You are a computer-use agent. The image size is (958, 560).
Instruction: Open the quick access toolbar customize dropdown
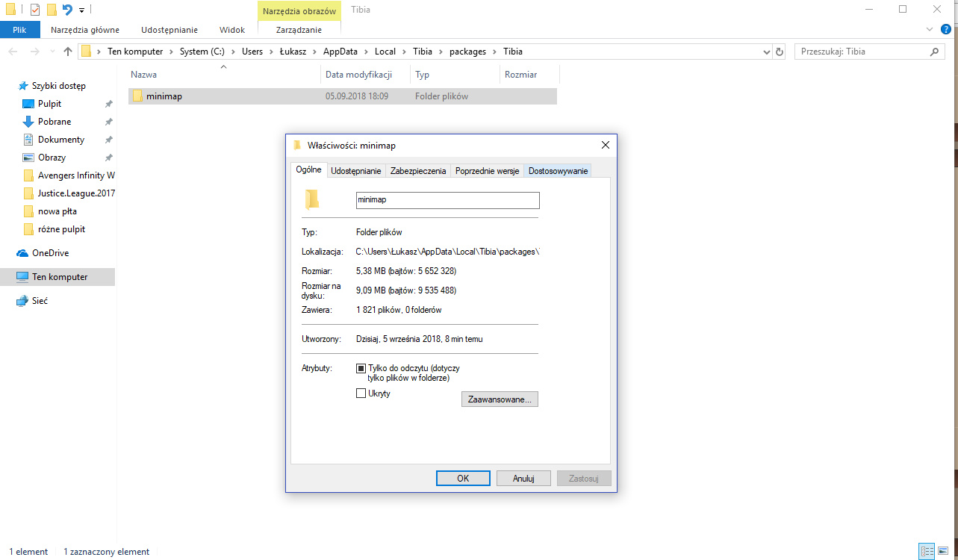click(81, 10)
